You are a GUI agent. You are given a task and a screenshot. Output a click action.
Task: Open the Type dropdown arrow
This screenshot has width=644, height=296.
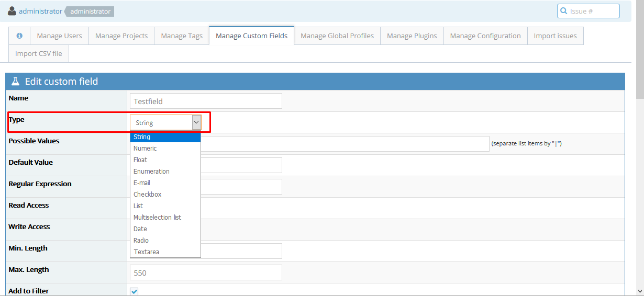pos(196,122)
